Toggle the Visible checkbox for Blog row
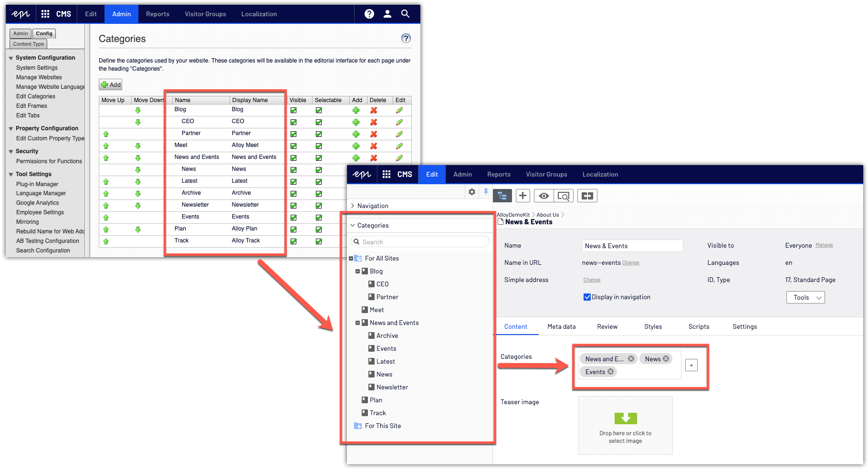 click(293, 110)
